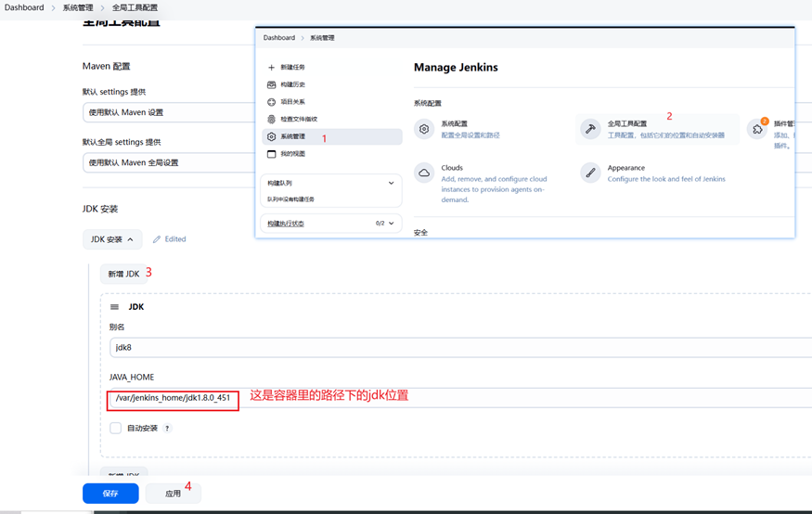
Task: Click the 我的视图 window icon
Action: (x=271, y=154)
